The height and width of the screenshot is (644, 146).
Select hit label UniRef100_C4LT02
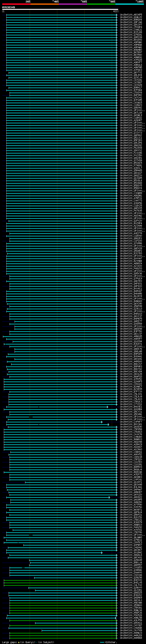131,585
